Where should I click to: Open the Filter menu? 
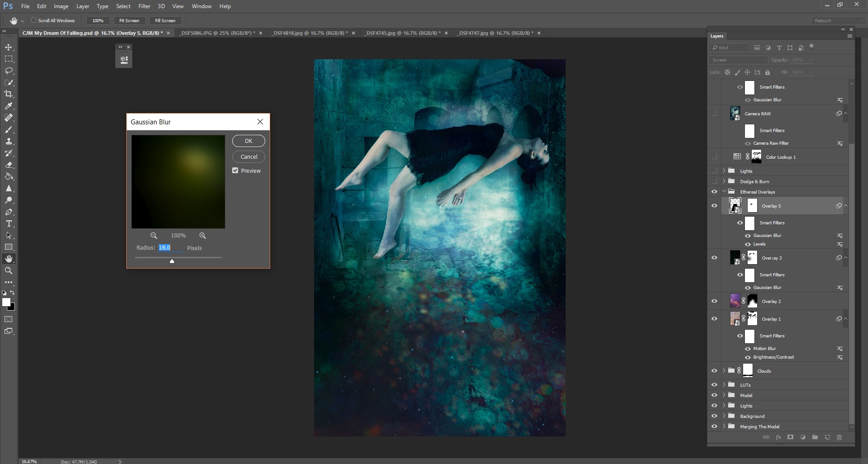[144, 6]
